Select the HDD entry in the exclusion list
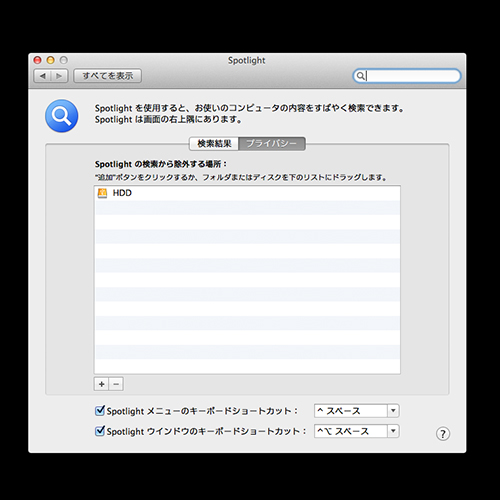 (x=247, y=193)
